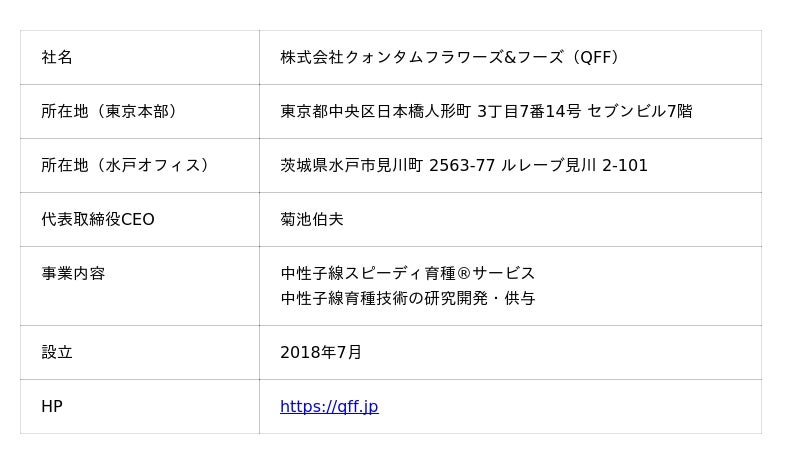The image size is (800, 464).
Task: Select the 中性子線育種技術の研究開発・供与 line
Action: coord(408,298)
